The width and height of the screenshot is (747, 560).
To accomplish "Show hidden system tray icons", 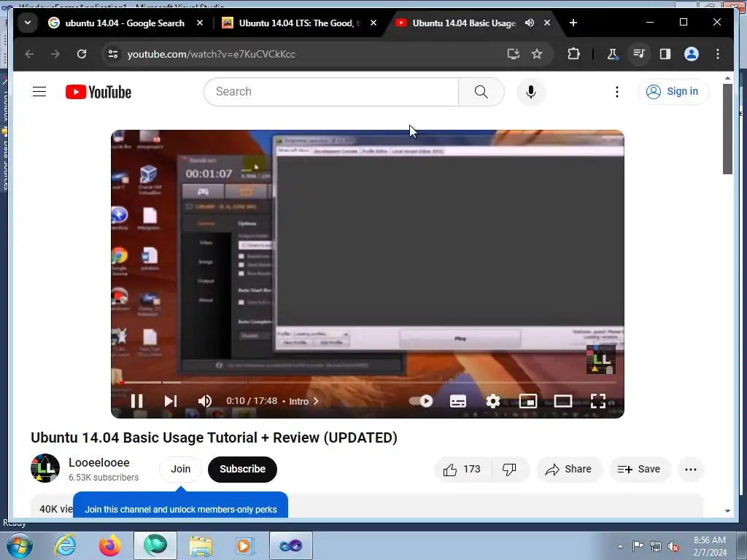I will coord(620,546).
